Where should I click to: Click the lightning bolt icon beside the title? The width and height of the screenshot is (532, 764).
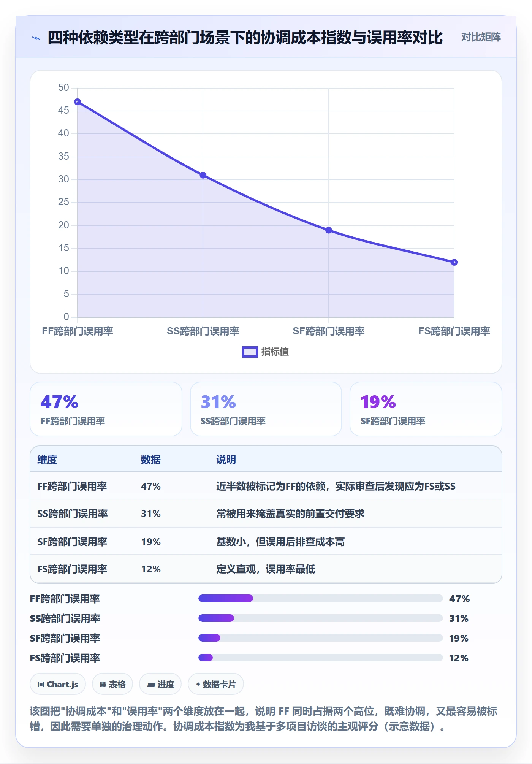pyautogui.click(x=36, y=38)
